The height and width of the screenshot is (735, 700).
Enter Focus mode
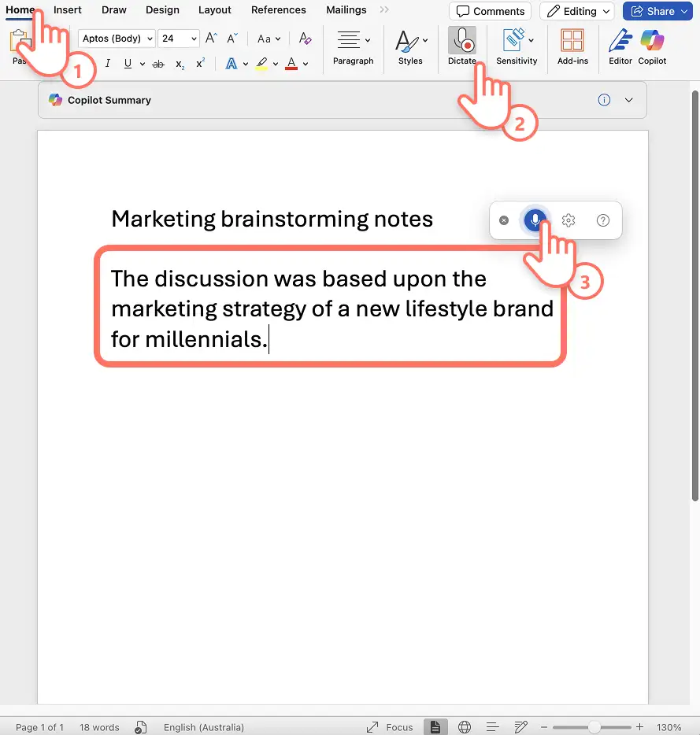[x=390, y=727]
